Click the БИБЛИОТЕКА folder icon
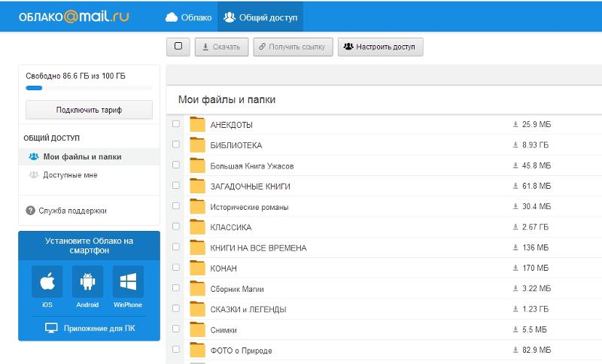This screenshot has height=364, width=602. point(198,144)
